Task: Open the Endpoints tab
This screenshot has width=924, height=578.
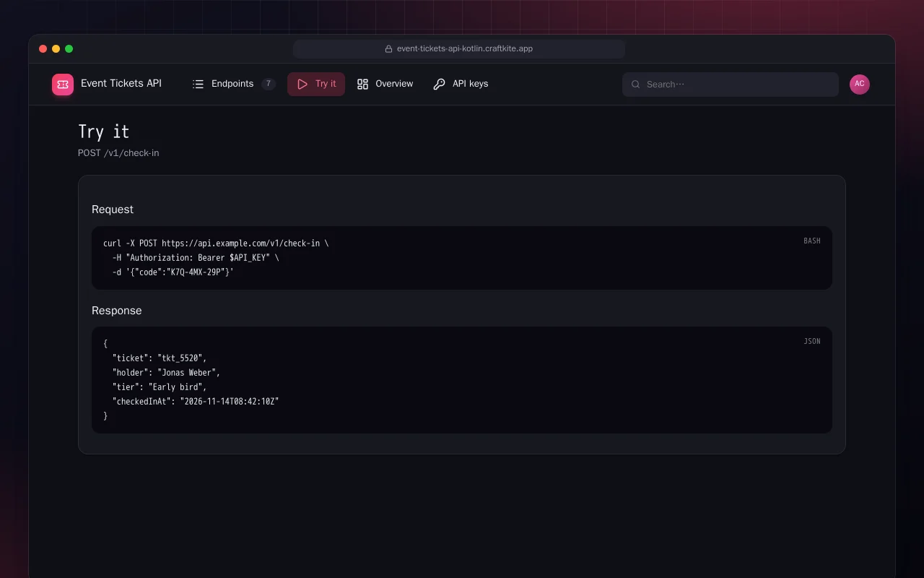Action: coord(234,84)
